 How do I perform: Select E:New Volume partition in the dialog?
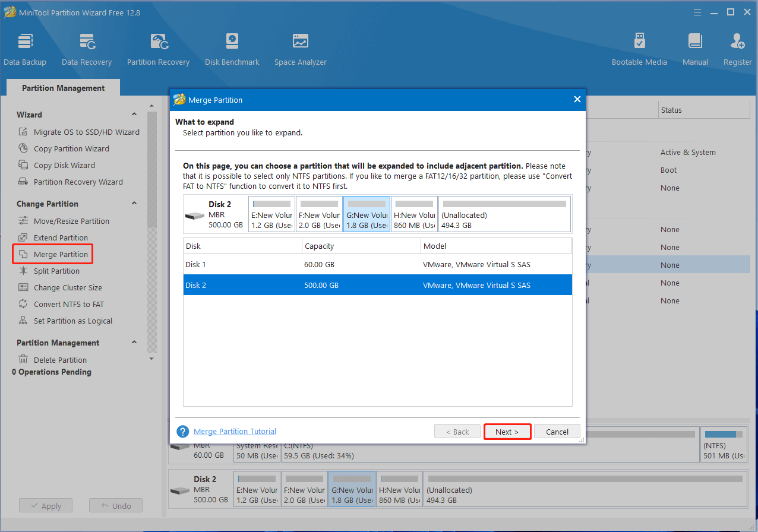tap(271, 214)
